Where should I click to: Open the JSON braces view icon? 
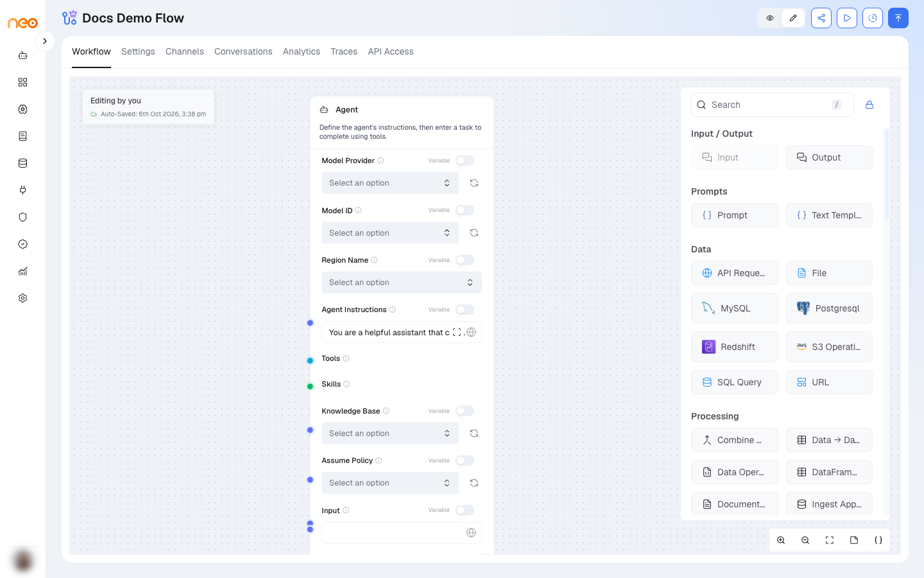878,540
